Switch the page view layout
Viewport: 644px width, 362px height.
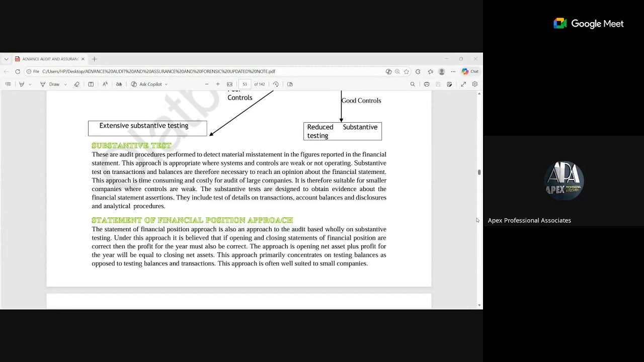290,84
